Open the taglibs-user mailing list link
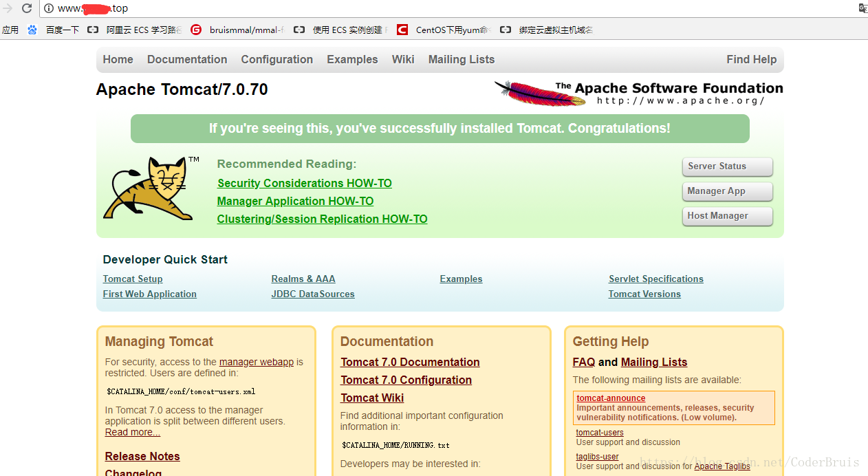Viewport: 868px width, 476px height. coord(598,457)
